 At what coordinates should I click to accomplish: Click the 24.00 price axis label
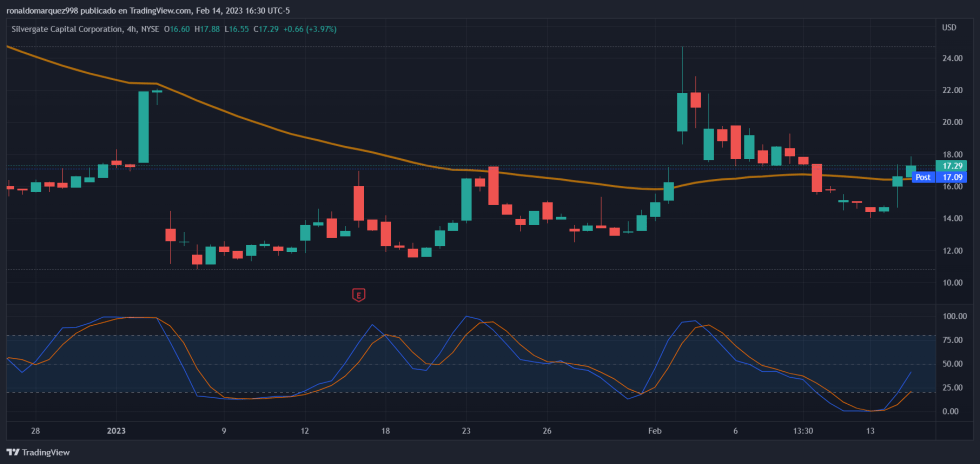(x=953, y=58)
